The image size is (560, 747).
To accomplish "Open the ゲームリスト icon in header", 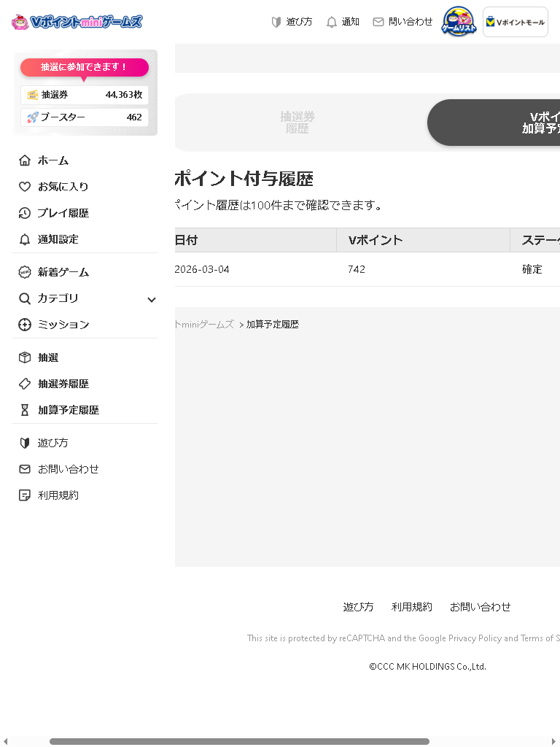I will coord(459,22).
